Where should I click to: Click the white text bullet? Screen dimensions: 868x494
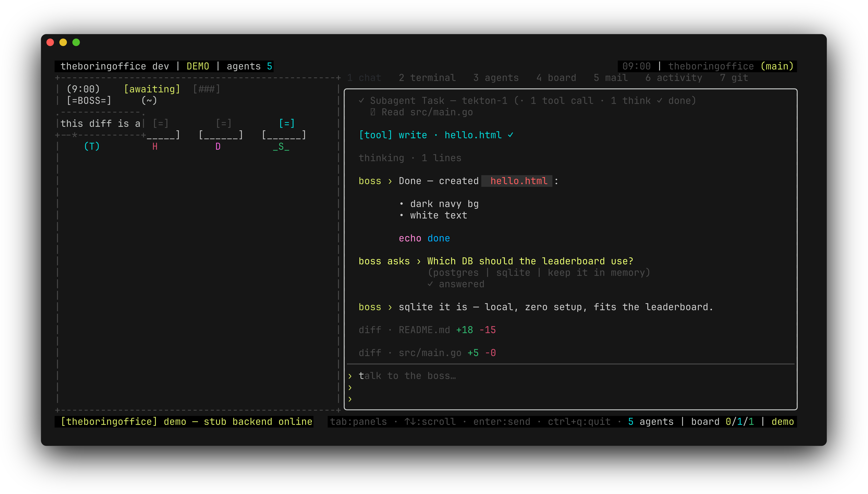(433, 215)
